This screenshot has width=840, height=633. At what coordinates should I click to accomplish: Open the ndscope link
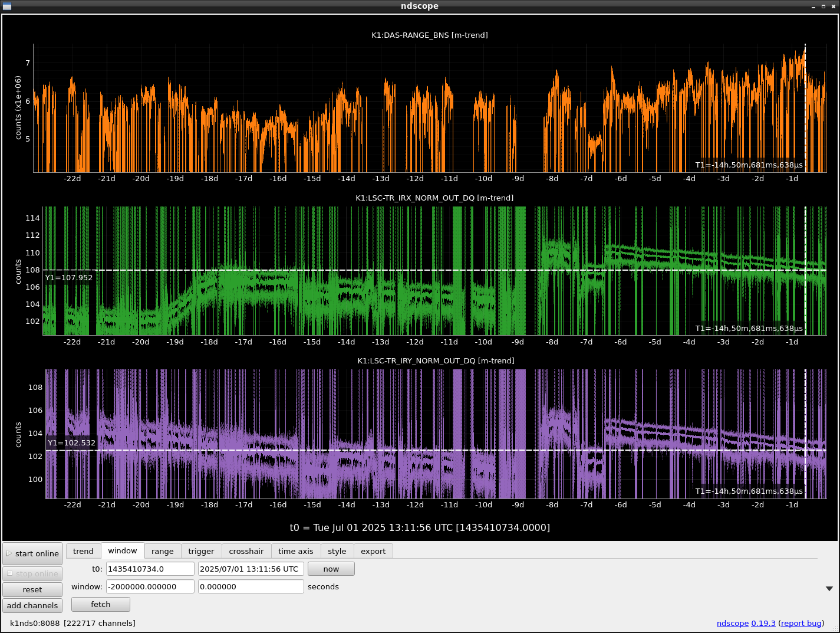point(732,623)
